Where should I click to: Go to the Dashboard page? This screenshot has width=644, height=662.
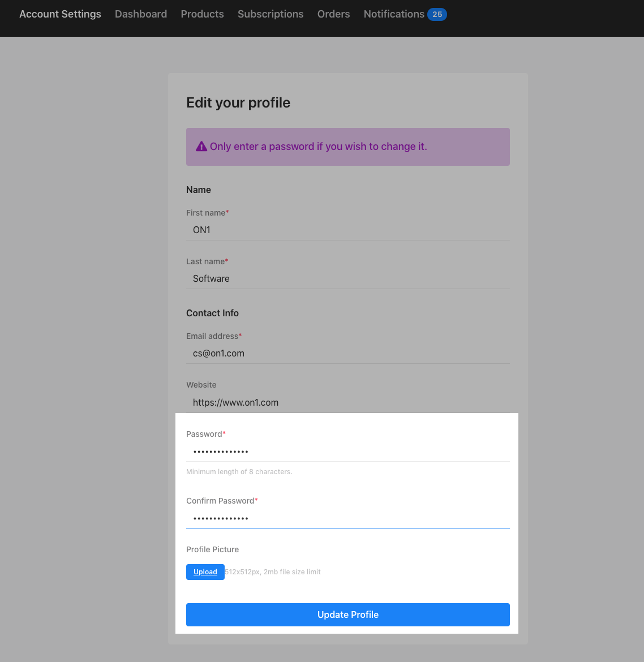tap(141, 14)
